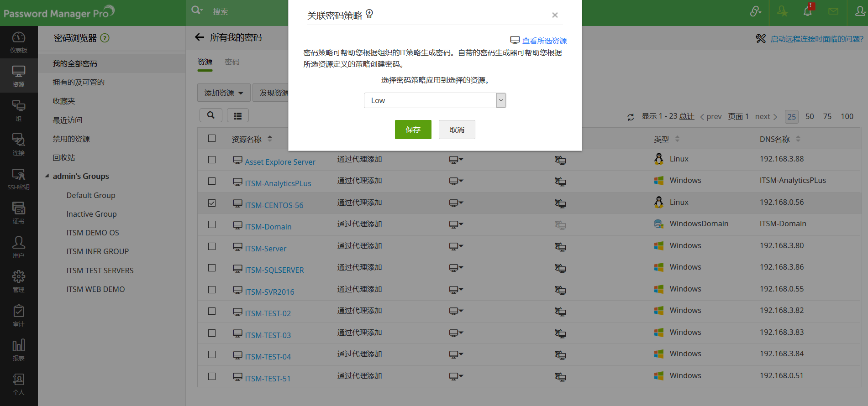Open the password policy dropdown showing Low
Screen dimensions: 868x406
(435, 100)
